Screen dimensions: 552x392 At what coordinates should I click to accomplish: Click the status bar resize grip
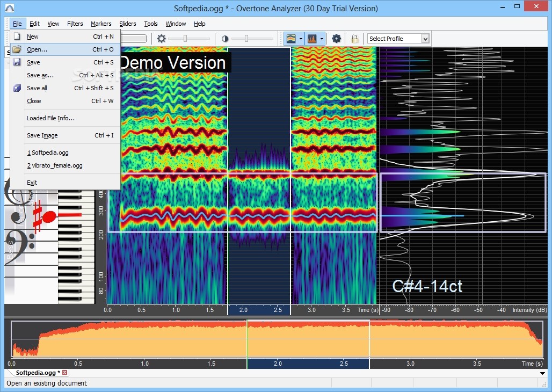click(544, 384)
